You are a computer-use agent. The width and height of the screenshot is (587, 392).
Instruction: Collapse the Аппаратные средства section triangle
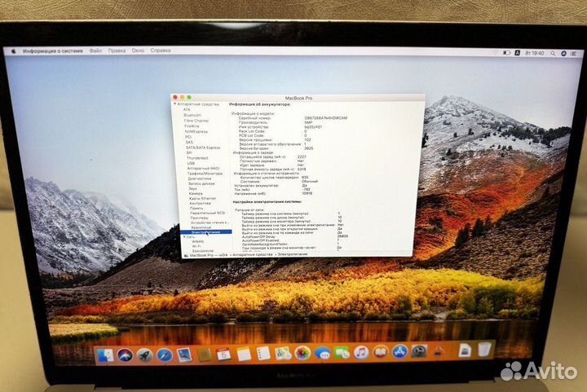coord(174,104)
